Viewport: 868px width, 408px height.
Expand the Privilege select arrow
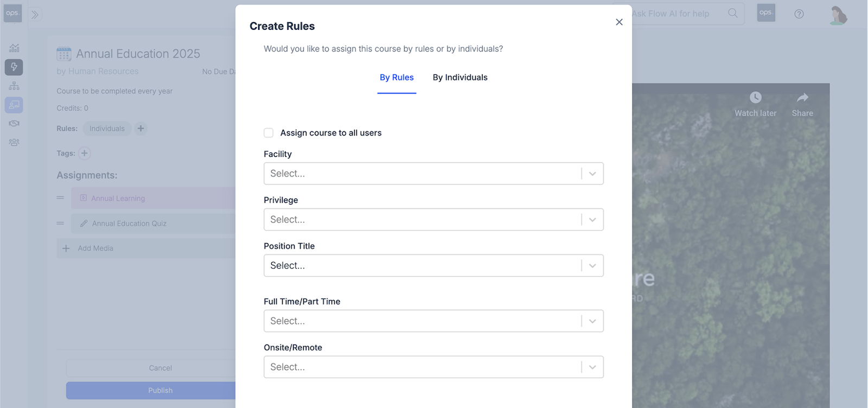tap(592, 220)
